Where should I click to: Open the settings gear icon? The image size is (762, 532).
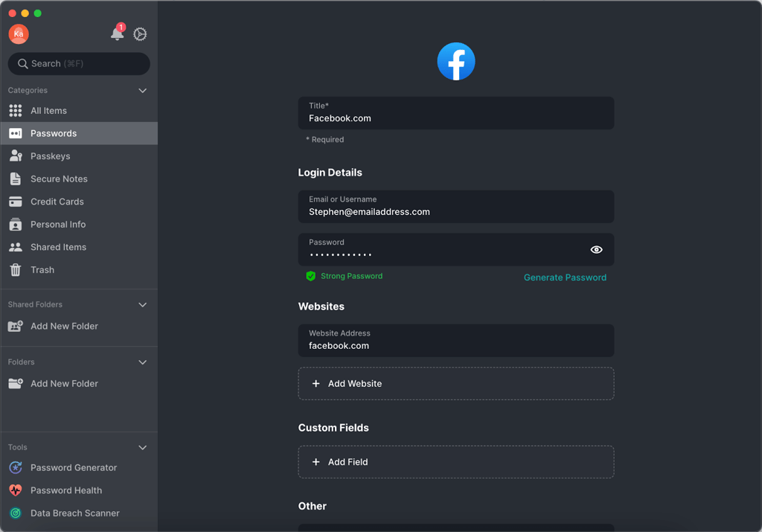pos(140,34)
